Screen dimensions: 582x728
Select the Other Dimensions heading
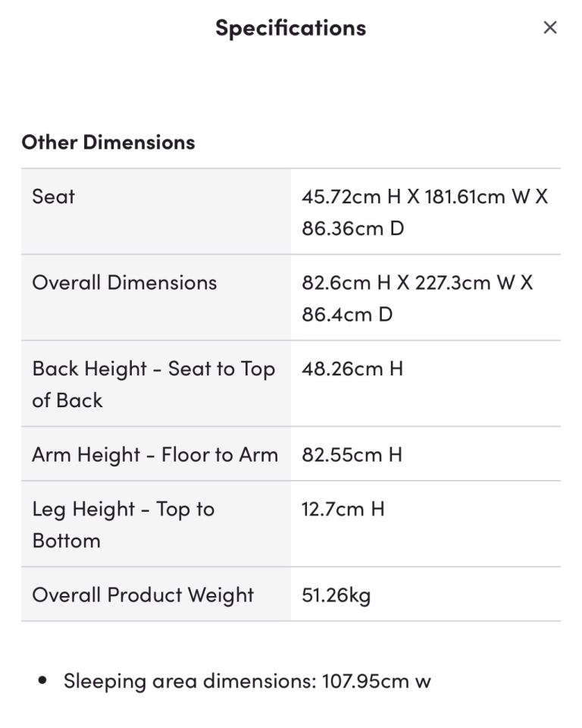[x=108, y=142]
